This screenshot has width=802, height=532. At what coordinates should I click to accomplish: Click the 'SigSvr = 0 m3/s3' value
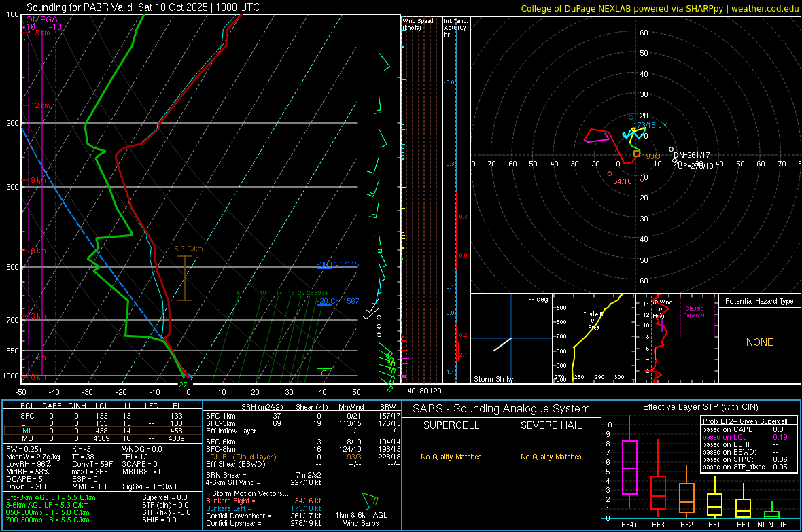tap(150, 486)
